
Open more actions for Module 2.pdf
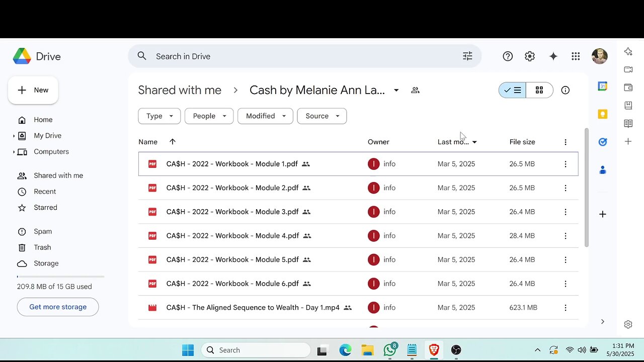[566, 188]
